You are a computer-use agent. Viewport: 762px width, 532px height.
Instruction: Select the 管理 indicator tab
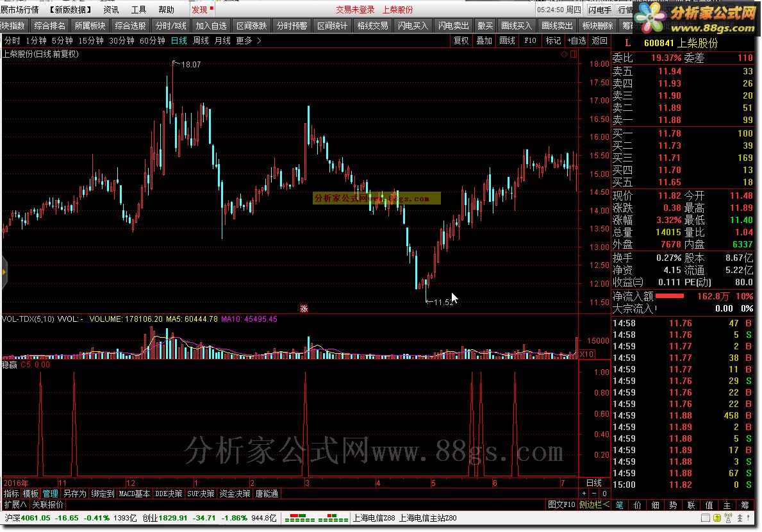click(50, 494)
